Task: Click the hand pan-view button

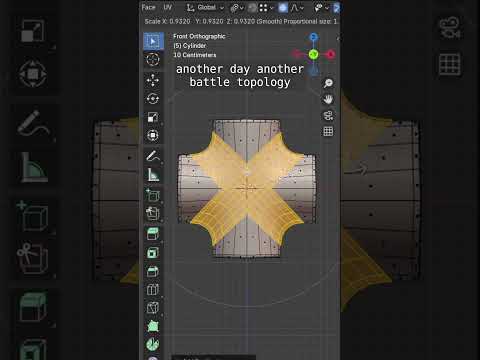Action: click(328, 99)
